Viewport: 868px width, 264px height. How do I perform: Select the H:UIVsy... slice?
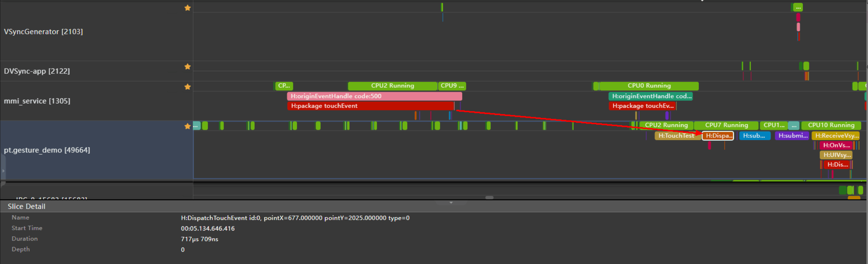point(836,155)
